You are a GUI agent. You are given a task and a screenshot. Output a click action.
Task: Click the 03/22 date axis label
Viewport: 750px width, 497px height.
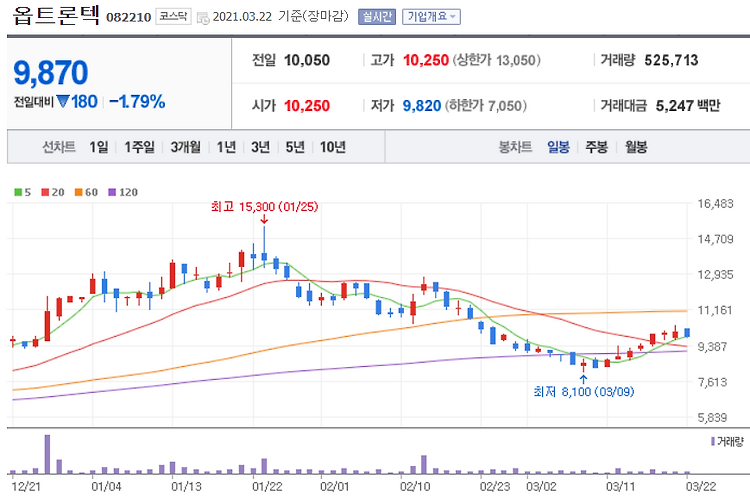click(x=701, y=486)
